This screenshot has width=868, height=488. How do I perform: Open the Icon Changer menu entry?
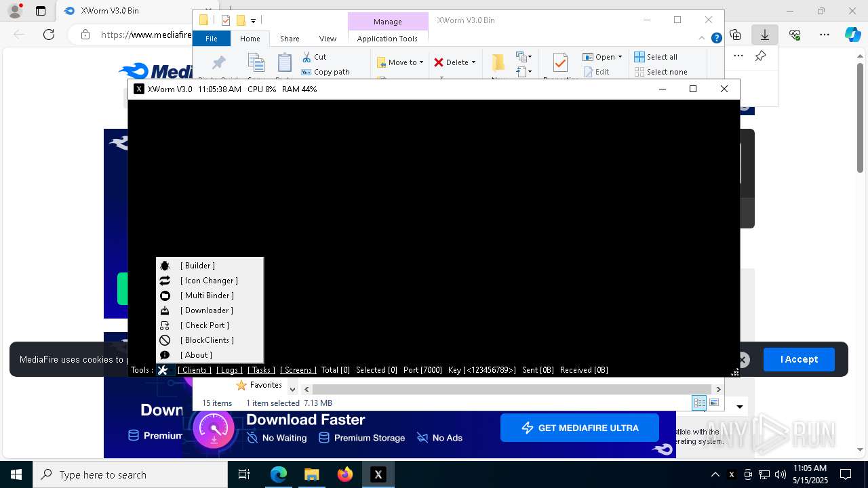point(210,281)
